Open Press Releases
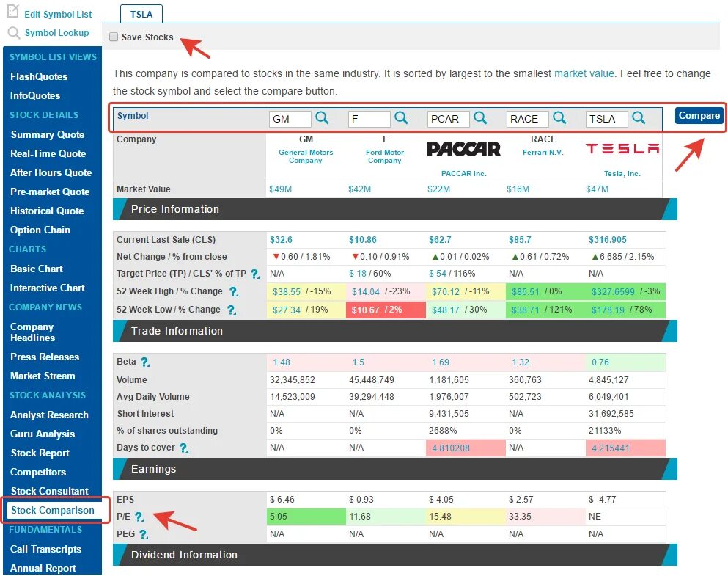 [x=45, y=357]
